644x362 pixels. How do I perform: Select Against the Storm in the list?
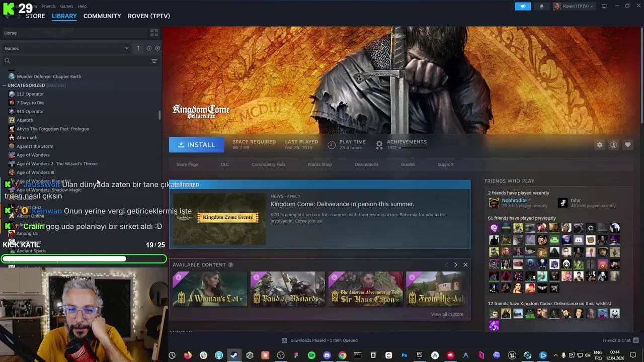point(35,146)
